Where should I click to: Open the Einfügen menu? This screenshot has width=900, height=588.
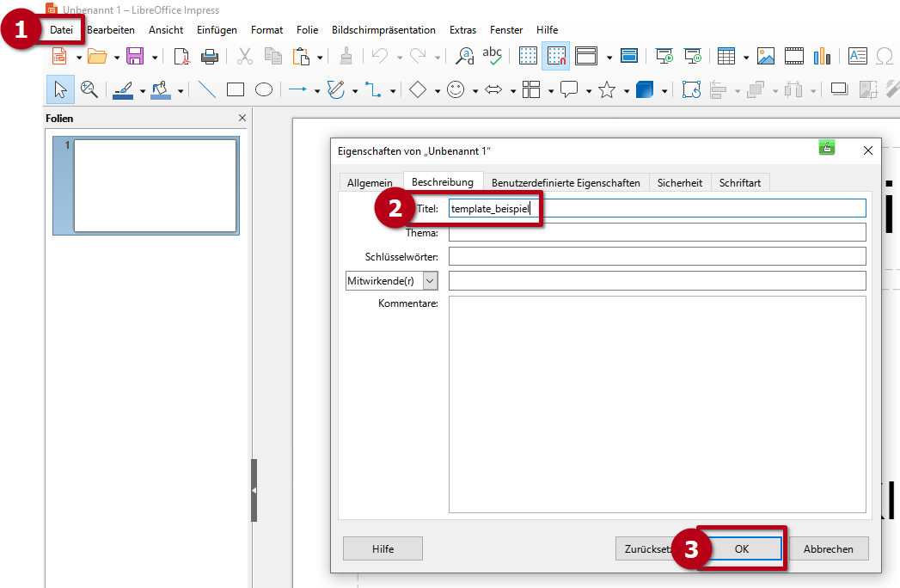point(217,30)
